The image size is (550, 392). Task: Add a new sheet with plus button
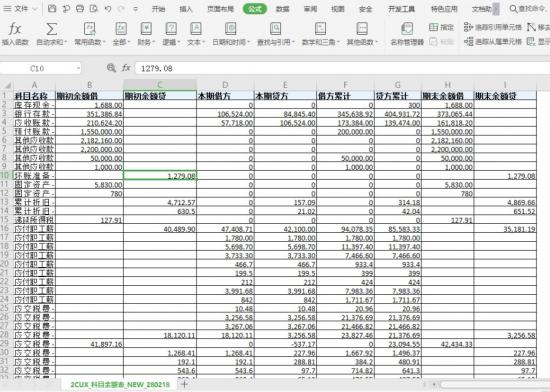[185, 384]
